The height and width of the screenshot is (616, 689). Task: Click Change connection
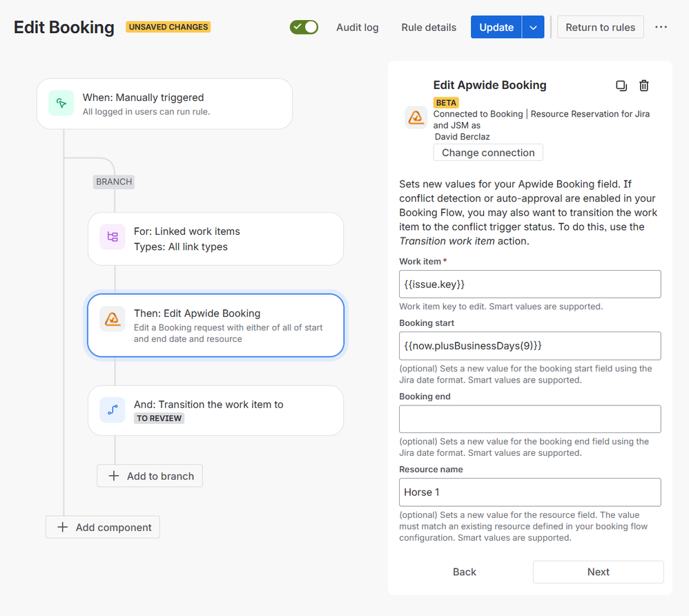[x=487, y=153]
